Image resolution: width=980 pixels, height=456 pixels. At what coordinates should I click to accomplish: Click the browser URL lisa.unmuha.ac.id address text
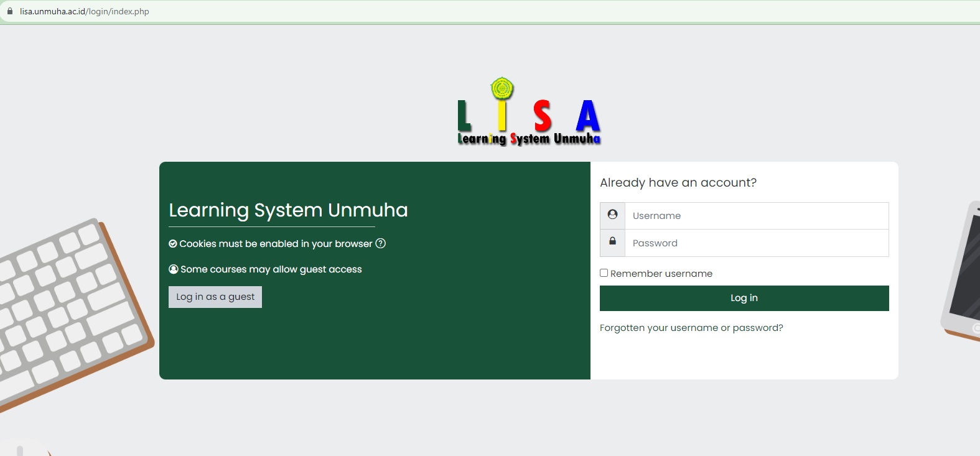85,11
